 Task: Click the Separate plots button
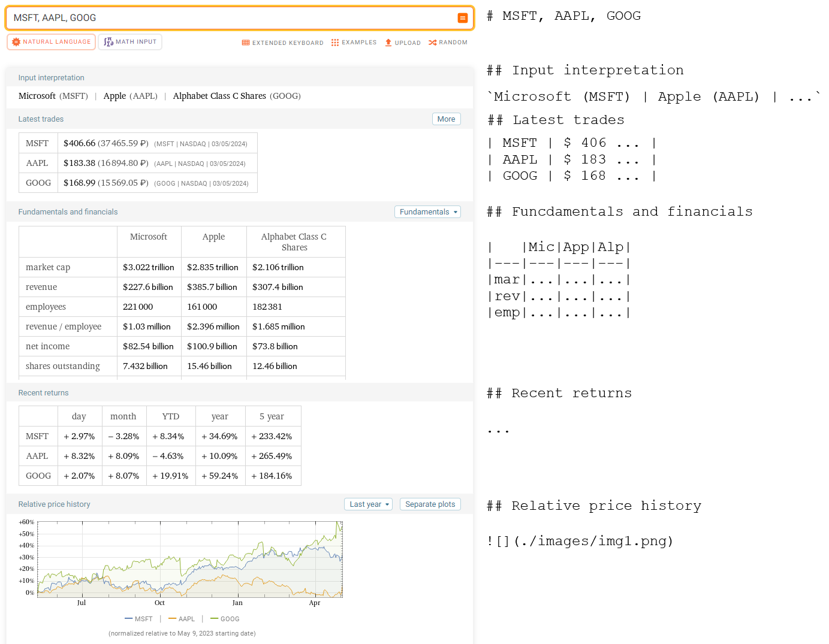click(x=430, y=504)
